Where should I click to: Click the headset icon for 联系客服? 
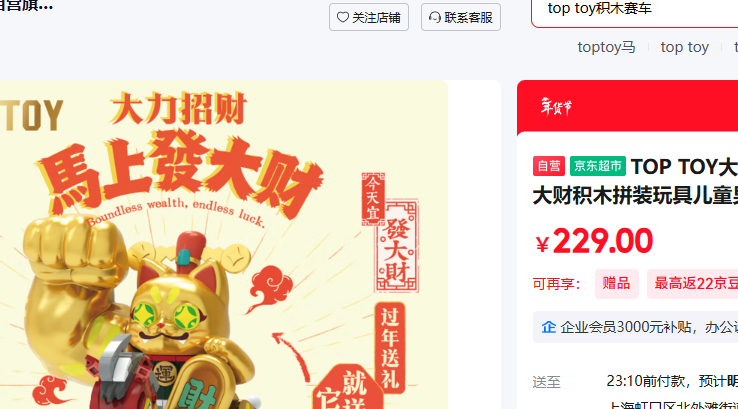434,17
